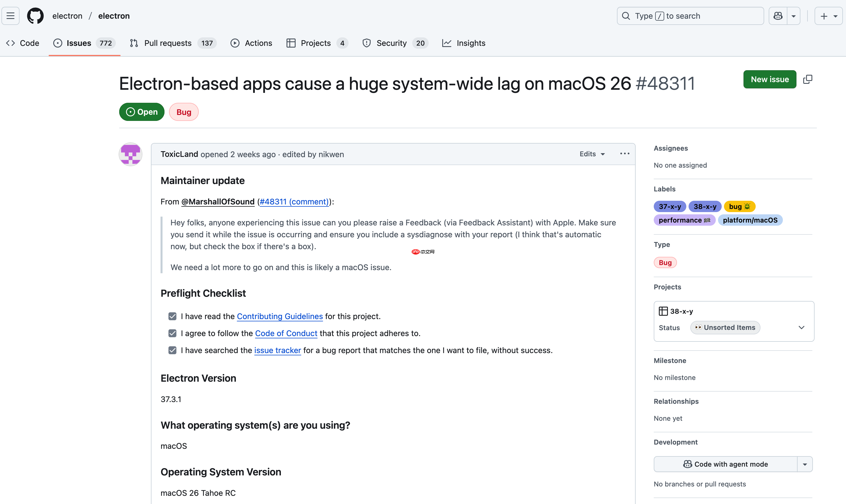
Task: Open the Actions tab via play icon
Action: pos(235,43)
